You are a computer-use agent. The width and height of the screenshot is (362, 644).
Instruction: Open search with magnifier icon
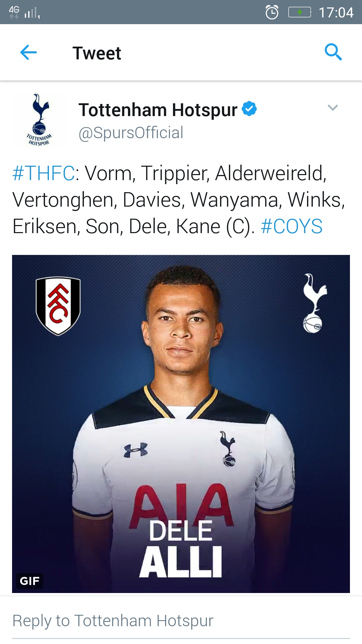333,52
